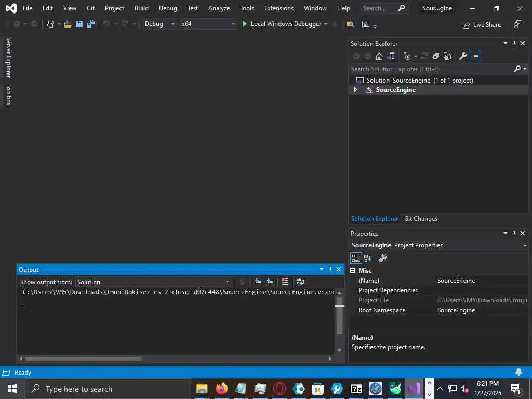Click the Find in Files icon
The height and width of the screenshot is (399, 532).
tap(350, 24)
